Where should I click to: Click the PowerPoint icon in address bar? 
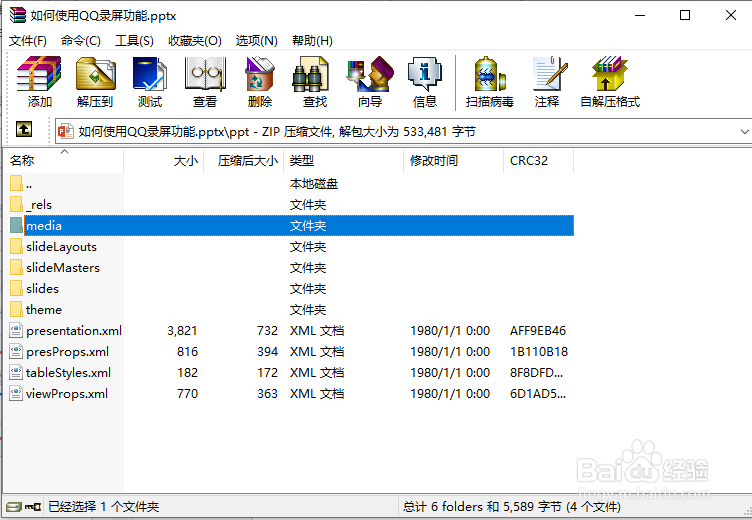click(66, 131)
